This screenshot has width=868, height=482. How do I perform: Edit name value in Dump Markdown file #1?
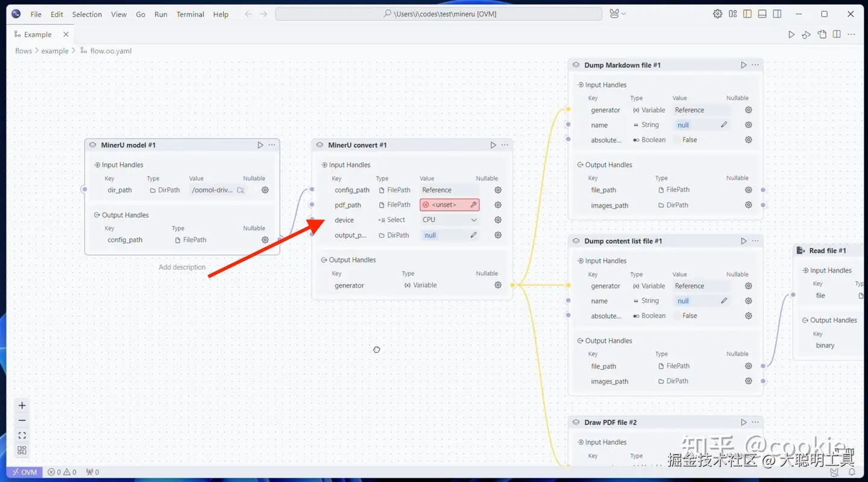(x=724, y=125)
